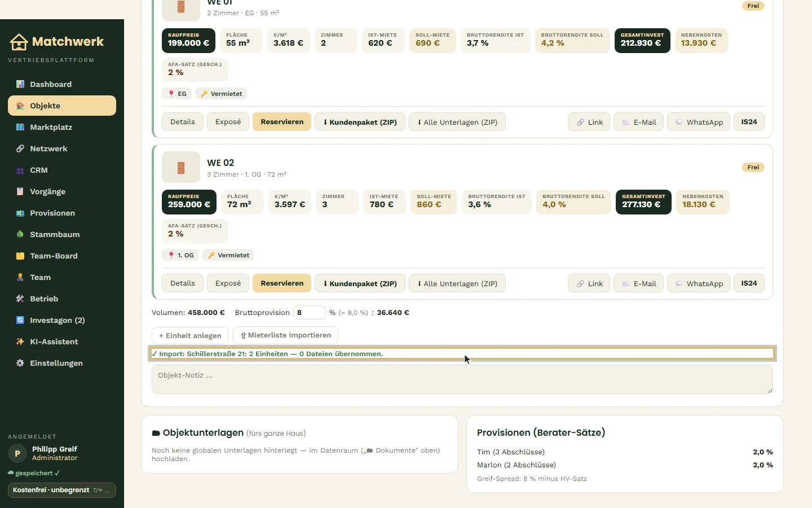812x508 pixels.
Task: Open the Dashboard page in the sidebar
Action: (62, 84)
